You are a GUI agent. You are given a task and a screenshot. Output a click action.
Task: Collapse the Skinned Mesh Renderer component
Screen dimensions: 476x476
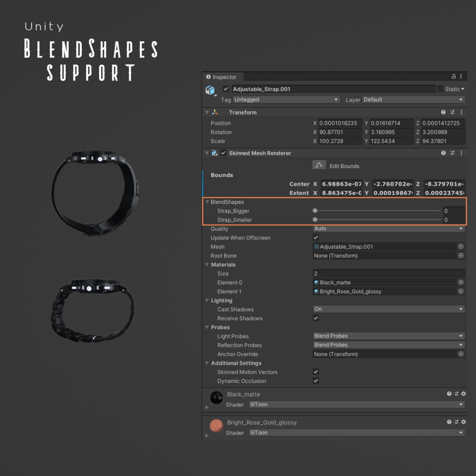pos(207,153)
